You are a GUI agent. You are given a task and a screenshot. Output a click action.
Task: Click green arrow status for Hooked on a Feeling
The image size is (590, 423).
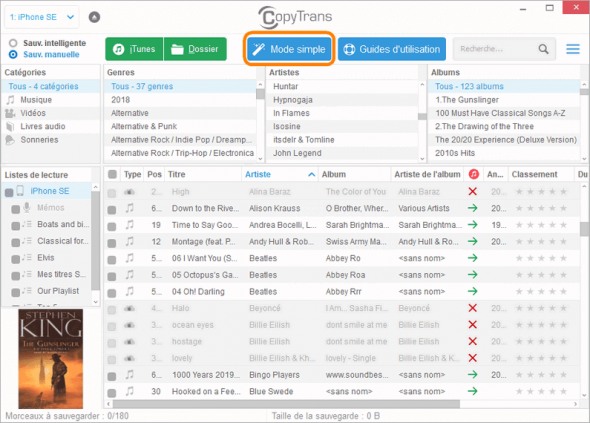(473, 391)
